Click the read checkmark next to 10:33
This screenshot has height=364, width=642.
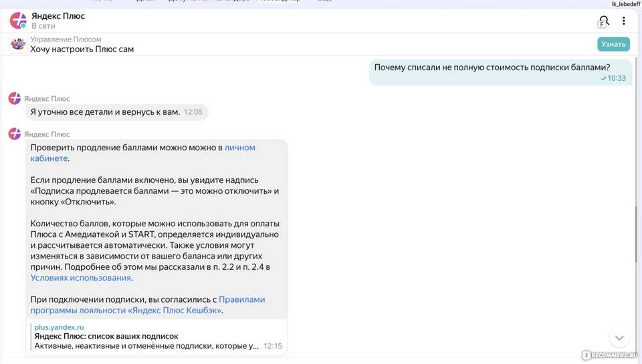click(x=603, y=79)
